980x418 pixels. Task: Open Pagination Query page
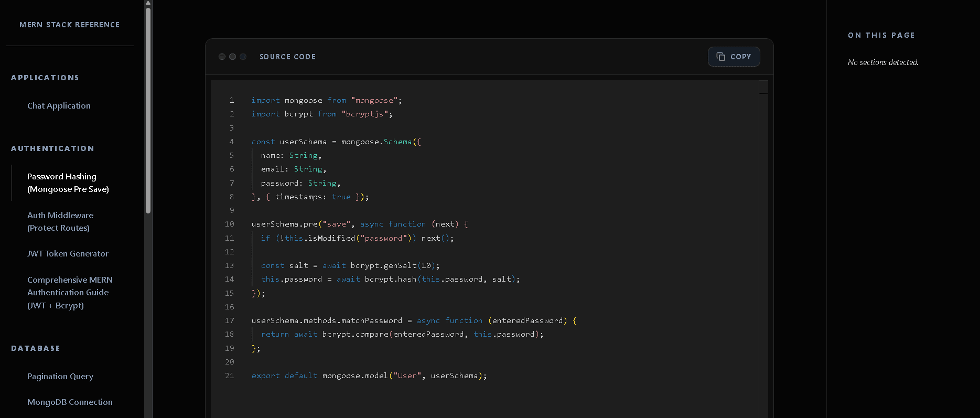coord(60,377)
